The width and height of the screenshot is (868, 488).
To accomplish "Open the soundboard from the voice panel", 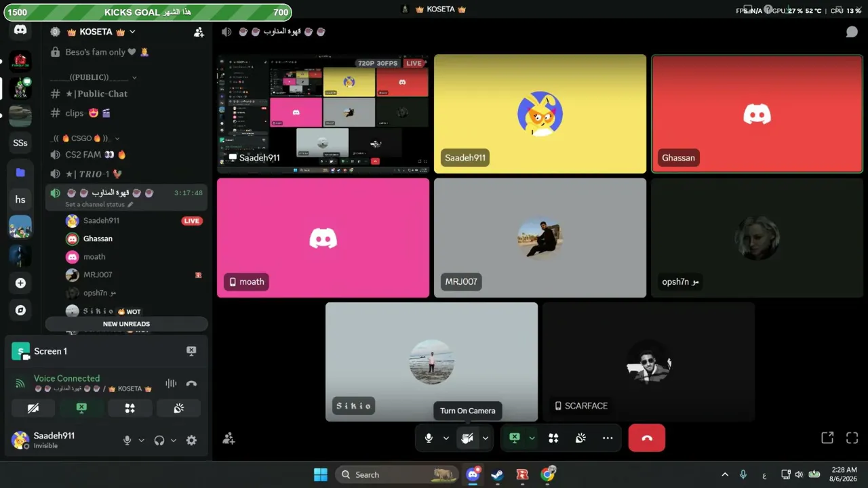I will [x=179, y=408].
